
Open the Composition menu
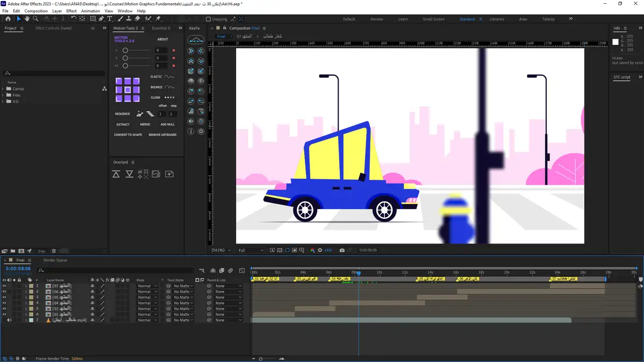pyautogui.click(x=36, y=11)
